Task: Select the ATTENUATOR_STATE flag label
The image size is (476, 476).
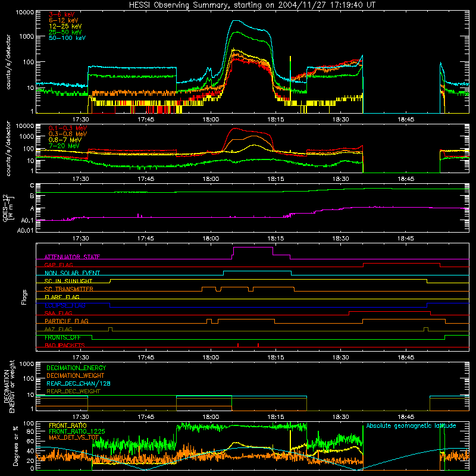Action: pos(72,257)
